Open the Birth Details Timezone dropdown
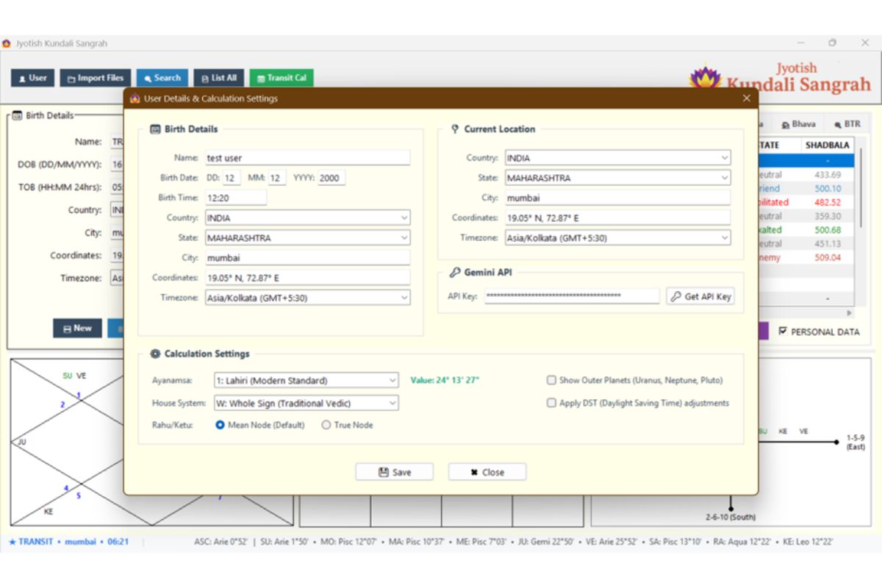Image resolution: width=882 pixels, height=588 pixels. click(x=307, y=298)
